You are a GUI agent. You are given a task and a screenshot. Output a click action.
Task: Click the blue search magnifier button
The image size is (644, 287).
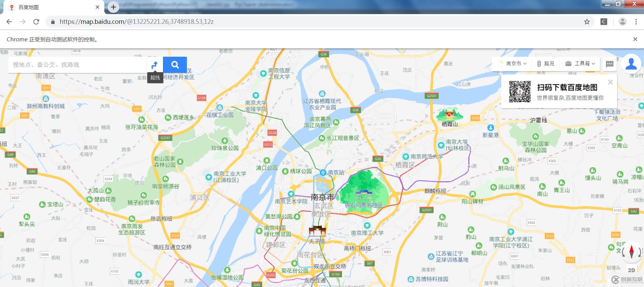click(175, 65)
